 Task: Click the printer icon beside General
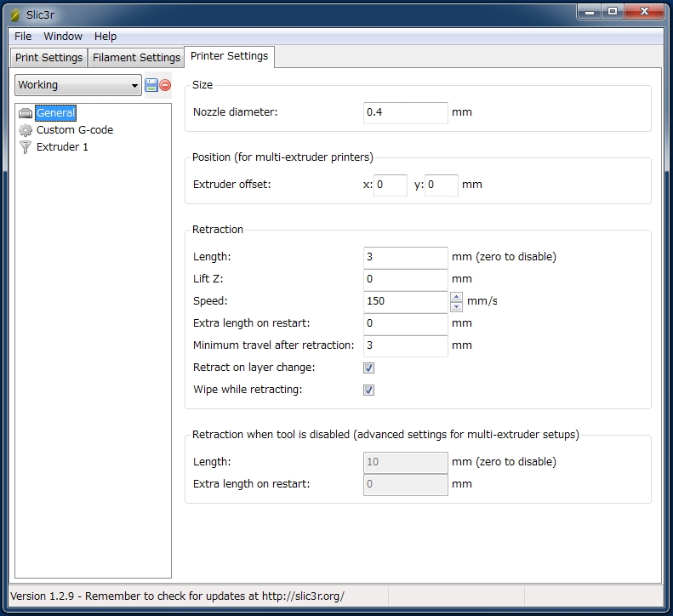[x=26, y=113]
